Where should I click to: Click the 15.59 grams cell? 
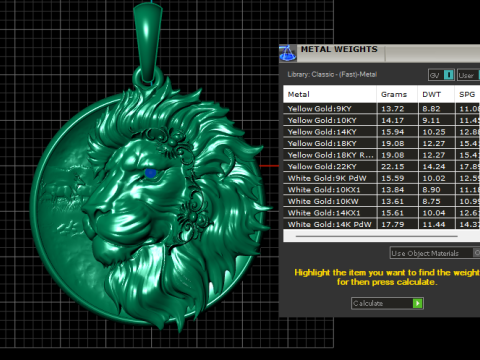397,178
